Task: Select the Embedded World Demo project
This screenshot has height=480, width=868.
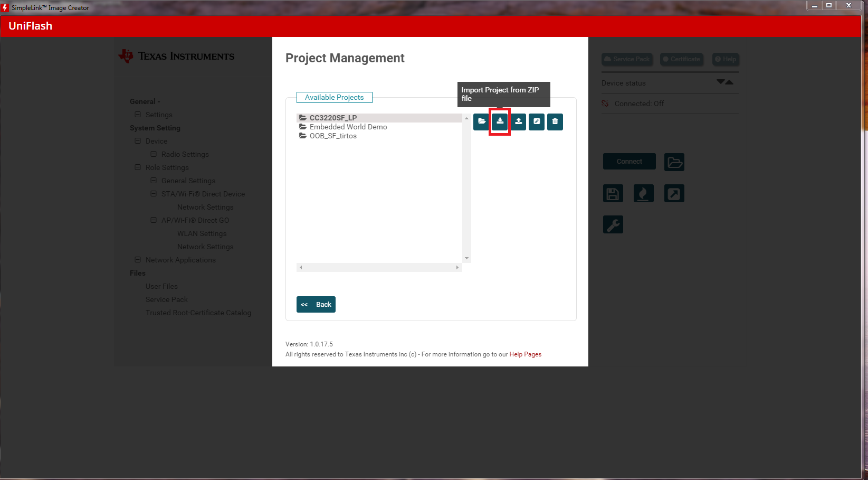Action: pos(379,127)
